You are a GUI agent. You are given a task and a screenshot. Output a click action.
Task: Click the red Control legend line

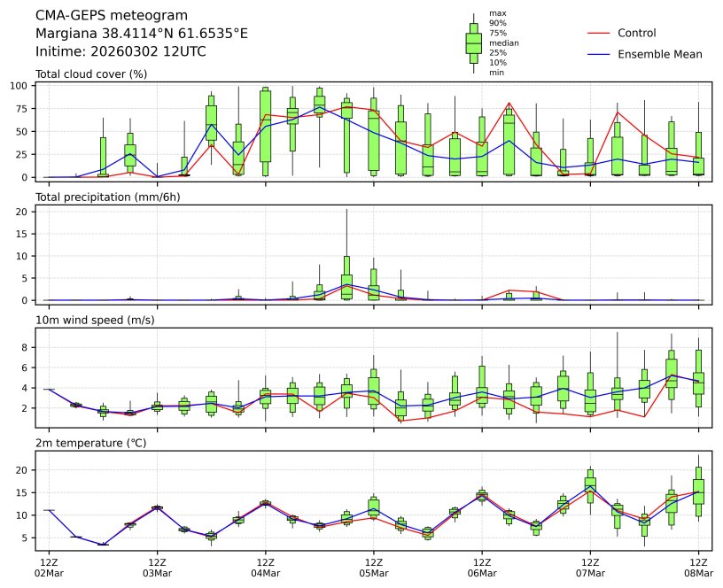(x=599, y=33)
